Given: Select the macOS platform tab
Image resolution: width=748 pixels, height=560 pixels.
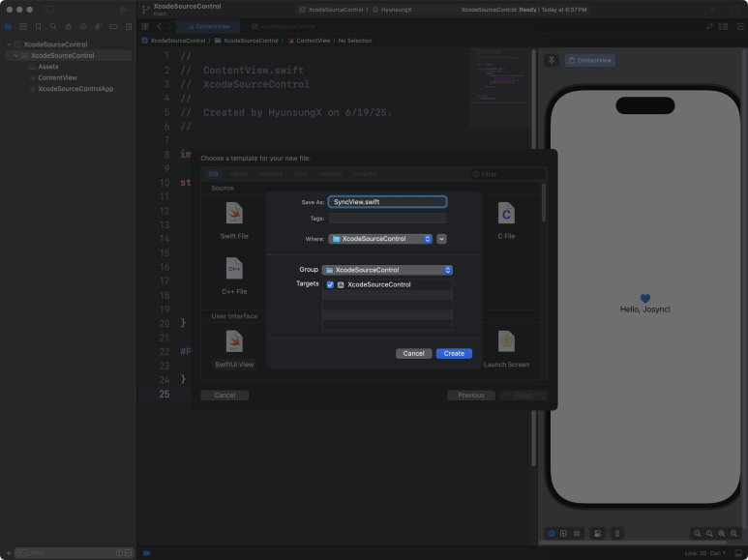Looking at the screenshot, I should pyautogui.click(x=238, y=174).
